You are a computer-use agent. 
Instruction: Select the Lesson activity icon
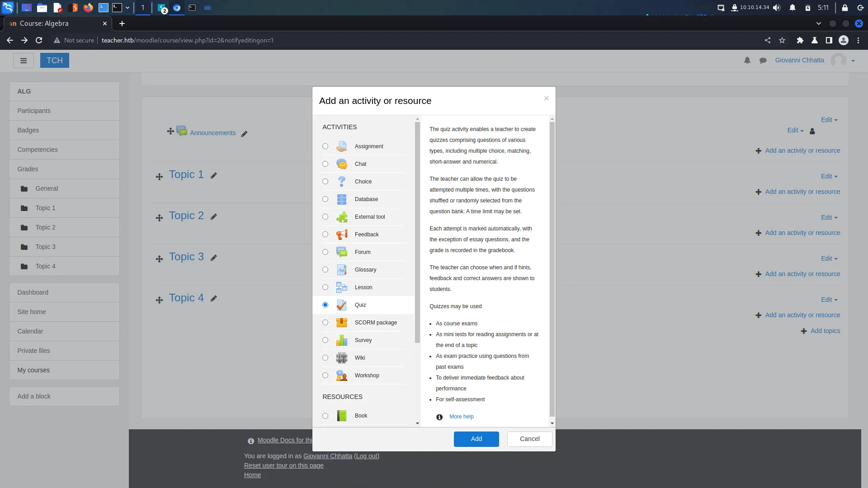pos(342,287)
